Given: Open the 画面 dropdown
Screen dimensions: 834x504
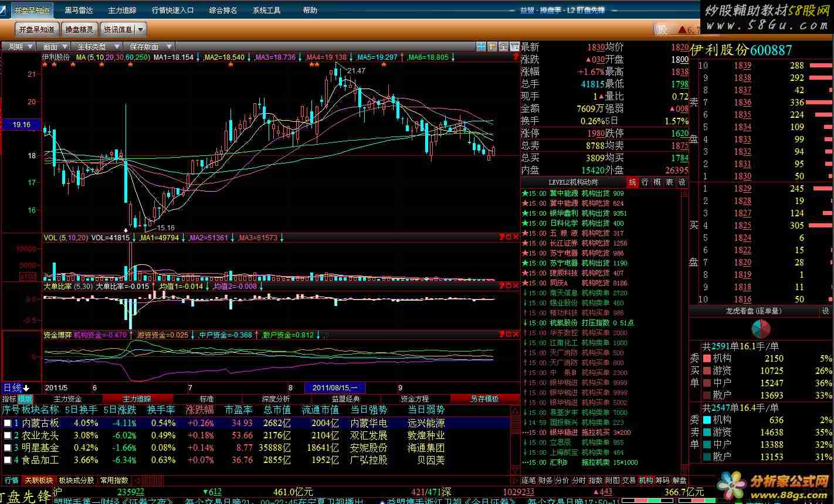Looking at the screenshot, I should point(54,46).
